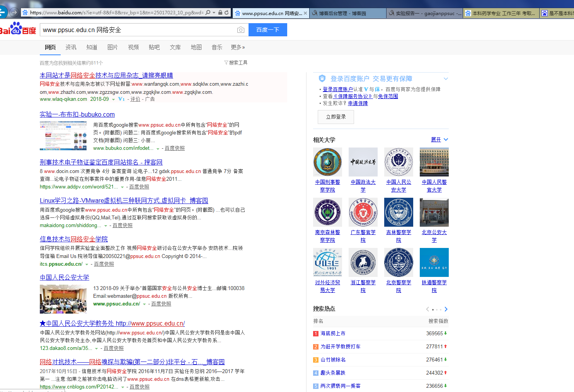Click the 申请保障 link
The width and height of the screenshot is (574, 392).
[x=358, y=103]
